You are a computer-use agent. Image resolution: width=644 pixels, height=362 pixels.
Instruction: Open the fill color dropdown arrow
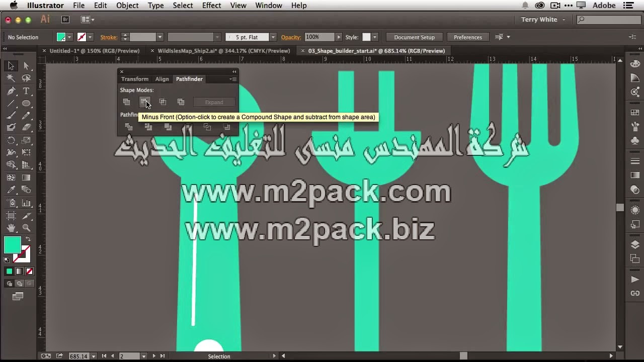coord(69,37)
